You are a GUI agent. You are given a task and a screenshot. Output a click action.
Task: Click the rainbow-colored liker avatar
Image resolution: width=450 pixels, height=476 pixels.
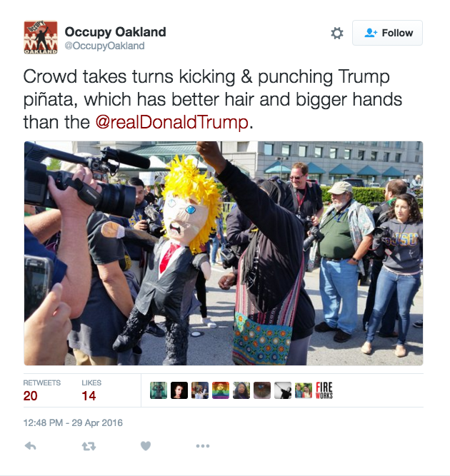(221, 390)
